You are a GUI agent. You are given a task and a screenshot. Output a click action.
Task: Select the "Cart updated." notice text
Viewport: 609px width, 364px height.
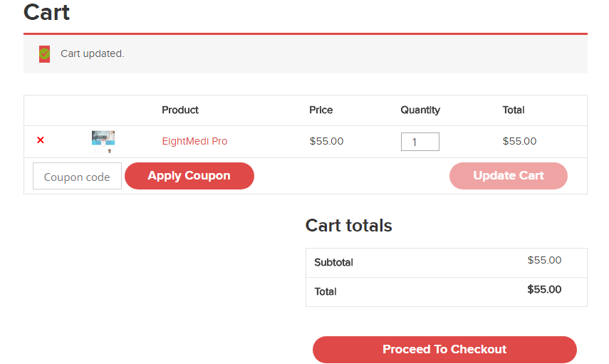(93, 53)
